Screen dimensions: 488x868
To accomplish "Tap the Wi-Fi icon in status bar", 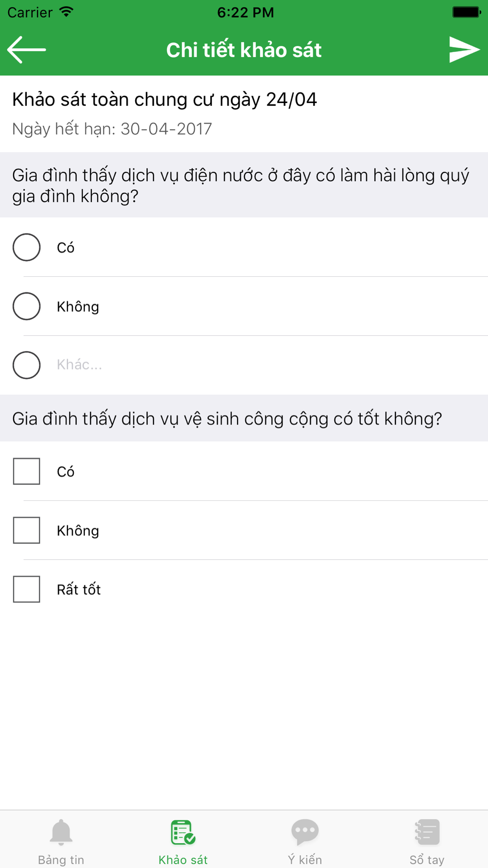I will (x=66, y=12).
